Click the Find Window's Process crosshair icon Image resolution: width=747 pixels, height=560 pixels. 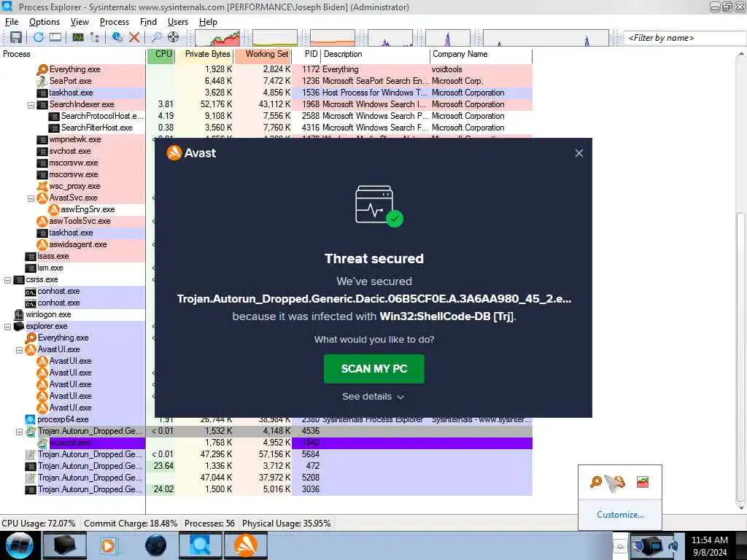[x=174, y=37]
